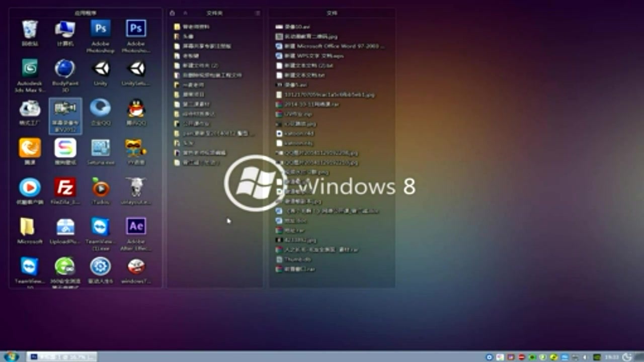The height and width of the screenshot is (362, 644).
Task: Run Setuna.exe
Action: click(x=101, y=152)
